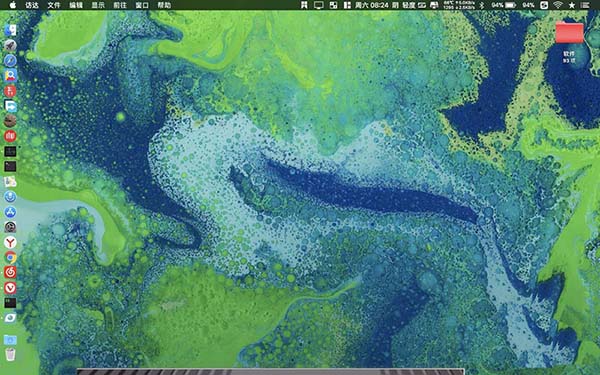The image size is (600, 375).
Task: Open the battery status menu
Action: pyautogui.click(x=504, y=5)
